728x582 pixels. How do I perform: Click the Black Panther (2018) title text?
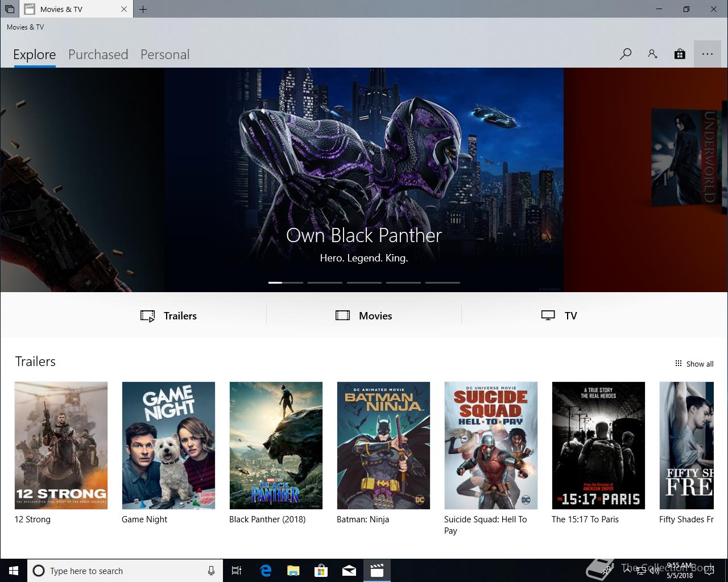click(267, 519)
